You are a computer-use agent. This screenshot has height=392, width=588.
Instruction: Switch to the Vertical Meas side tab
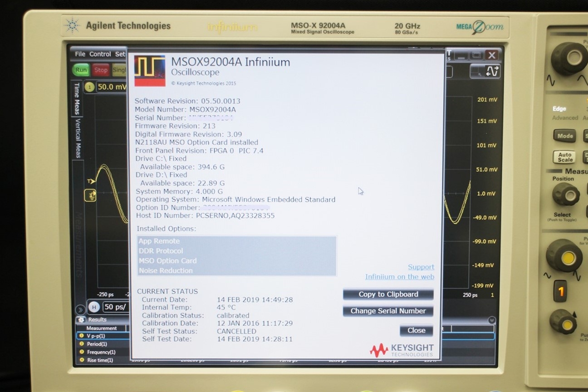(78, 138)
